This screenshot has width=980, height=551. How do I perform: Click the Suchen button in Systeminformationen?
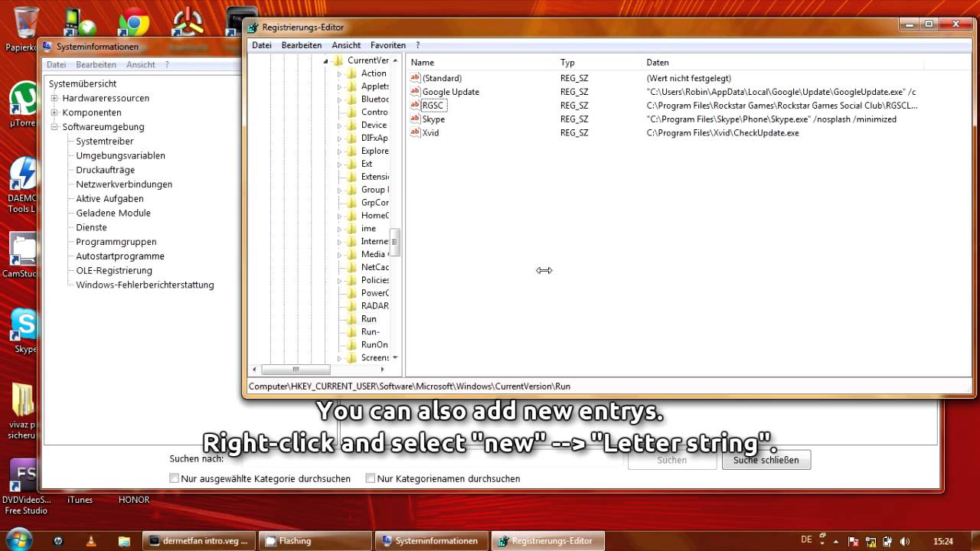pyautogui.click(x=671, y=460)
